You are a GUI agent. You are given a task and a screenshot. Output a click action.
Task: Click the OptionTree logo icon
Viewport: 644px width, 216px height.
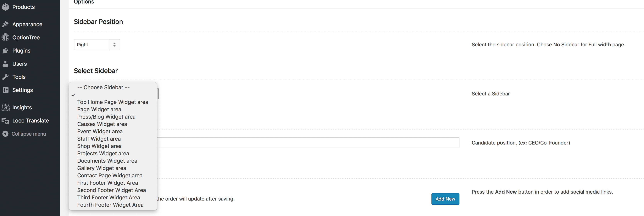[x=5, y=37]
